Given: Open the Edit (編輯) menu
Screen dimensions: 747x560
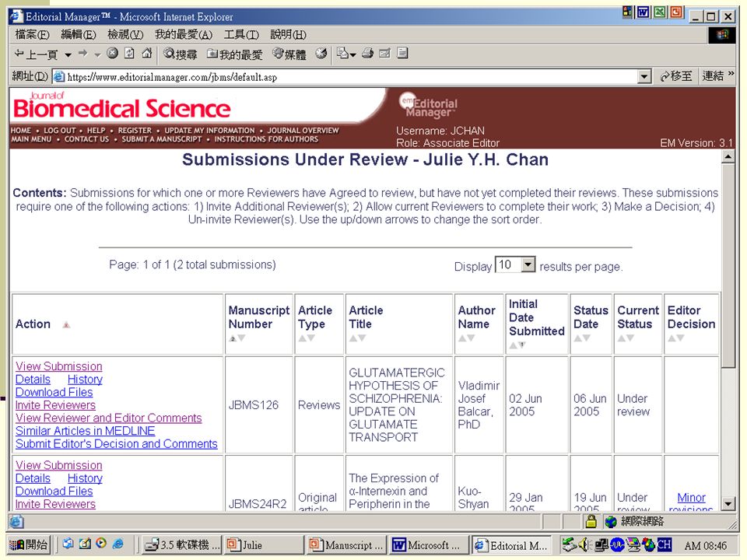Looking at the screenshot, I should pyautogui.click(x=78, y=34).
